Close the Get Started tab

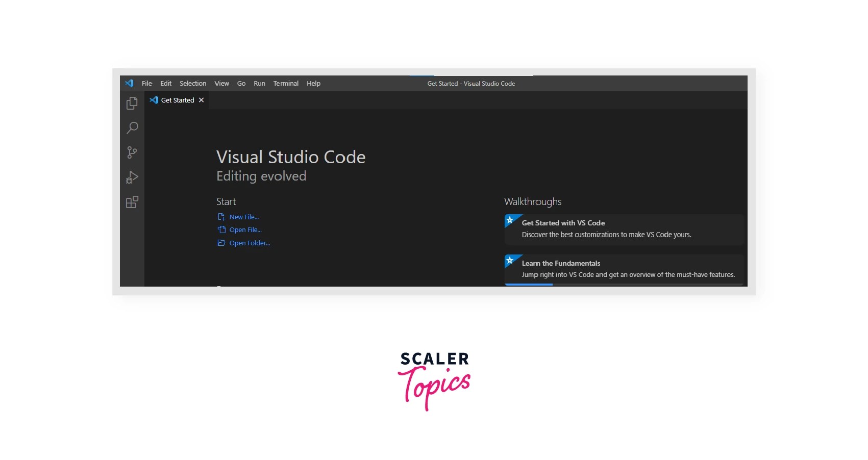coord(201,100)
